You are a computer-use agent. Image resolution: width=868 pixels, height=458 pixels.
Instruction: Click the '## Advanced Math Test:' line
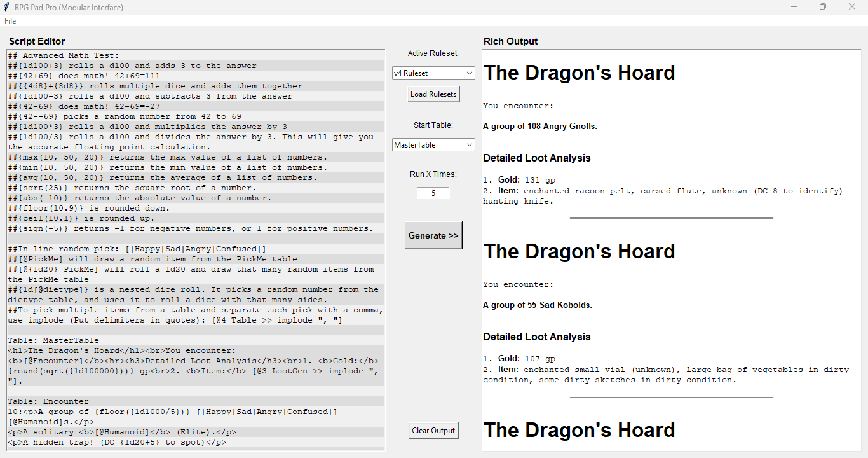[x=64, y=55]
